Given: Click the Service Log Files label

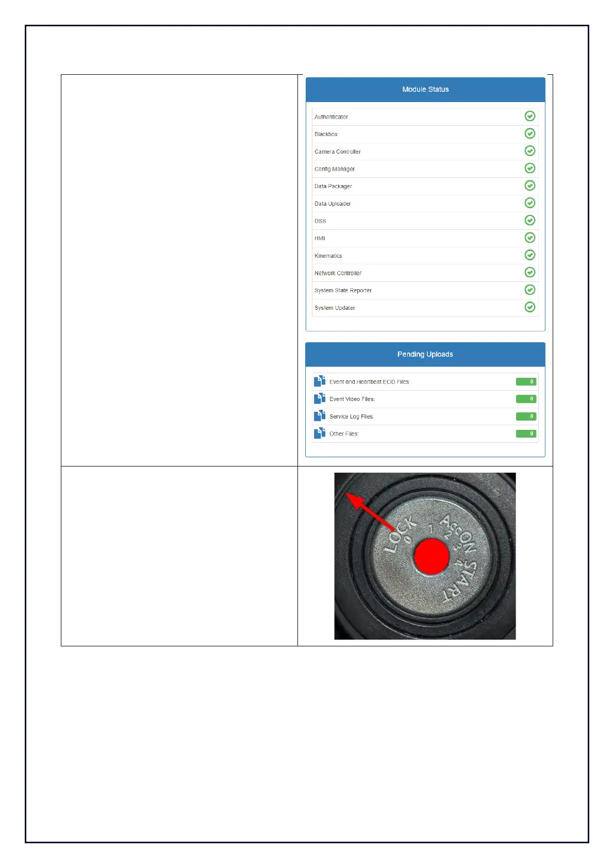Looking at the screenshot, I should point(352,416).
